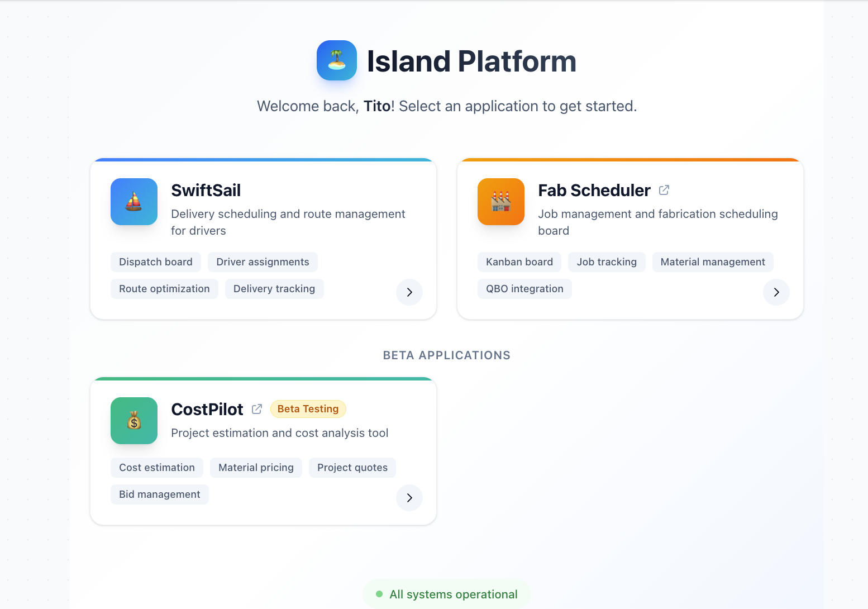This screenshot has width=868, height=609.
Task: Click the Island Platform palm tree logo
Action: tap(337, 60)
